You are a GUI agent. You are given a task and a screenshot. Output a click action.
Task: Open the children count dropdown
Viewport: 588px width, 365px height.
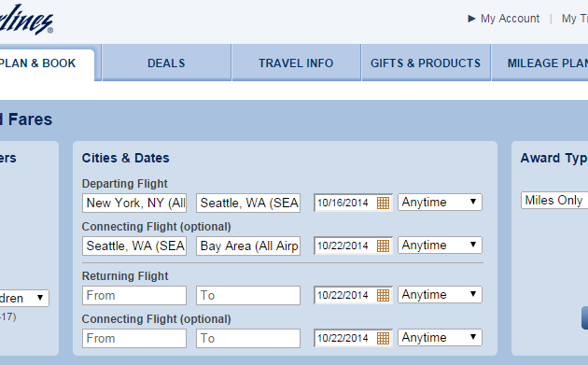pyautogui.click(x=24, y=298)
